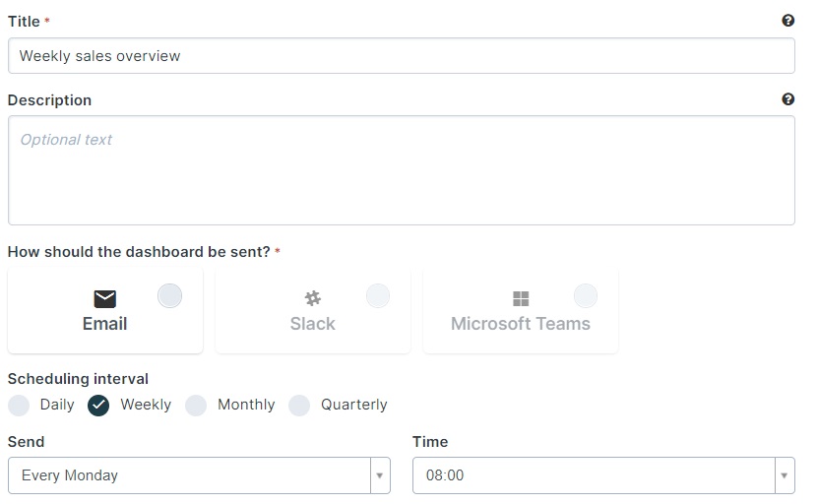Select the Slack delivery radio circle

(378, 296)
